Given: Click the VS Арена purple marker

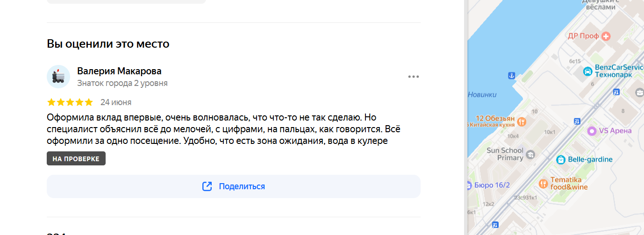Looking at the screenshot, I should (592, 131).
